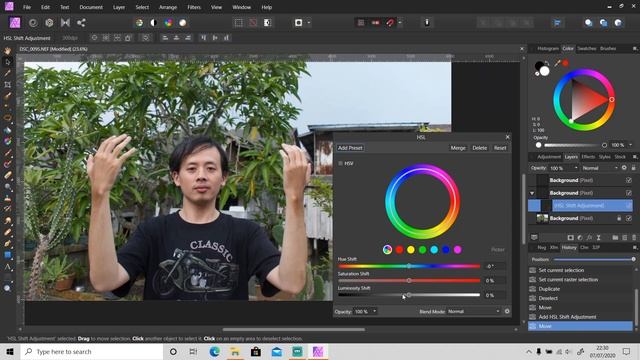This screenshot has height=360, width=640.
Task: Click the Merge button in HSL dialog
Action: point(458,148)
